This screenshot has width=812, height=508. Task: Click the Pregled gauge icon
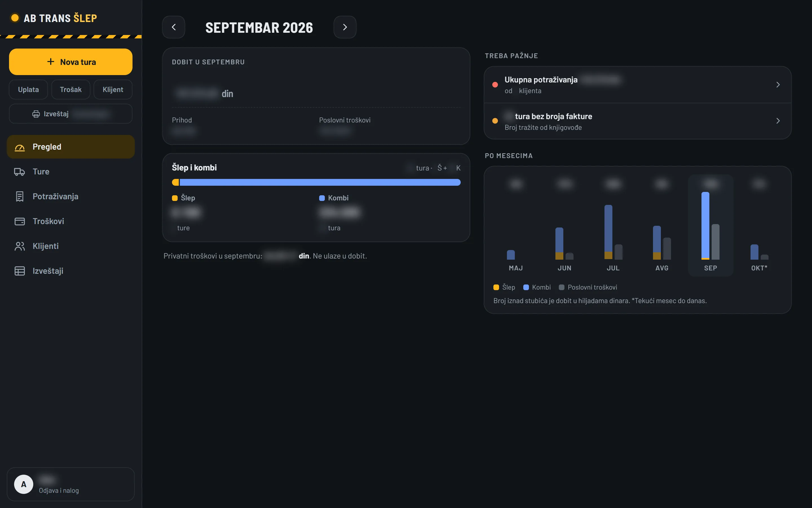point(20,147)
